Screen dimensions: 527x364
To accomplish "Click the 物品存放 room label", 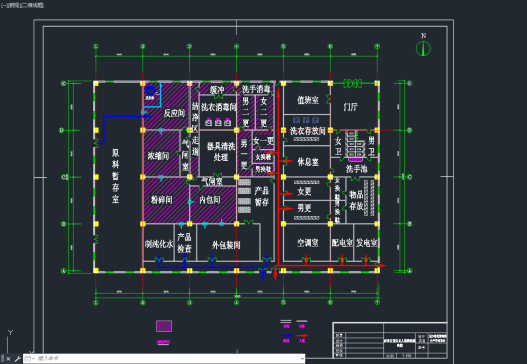I will (356, 200).
